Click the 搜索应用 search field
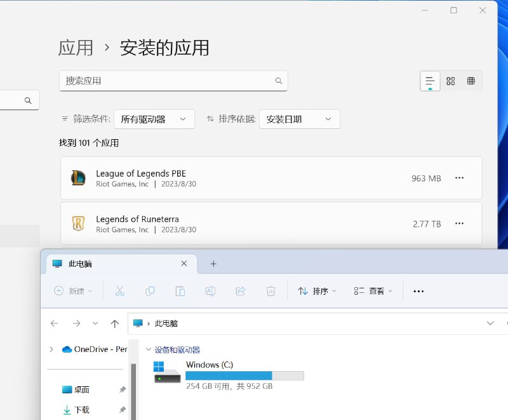508x420 pixels. (x=173, y=81)
